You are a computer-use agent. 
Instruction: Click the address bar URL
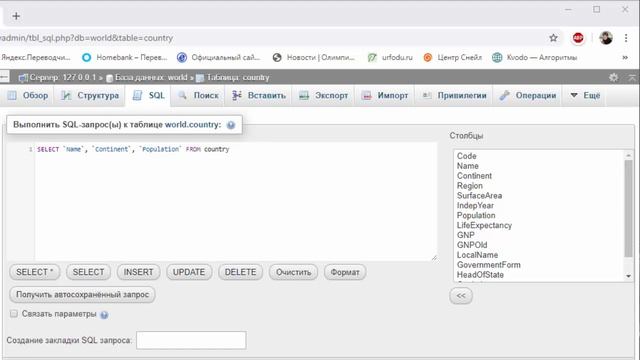[87, 38]
